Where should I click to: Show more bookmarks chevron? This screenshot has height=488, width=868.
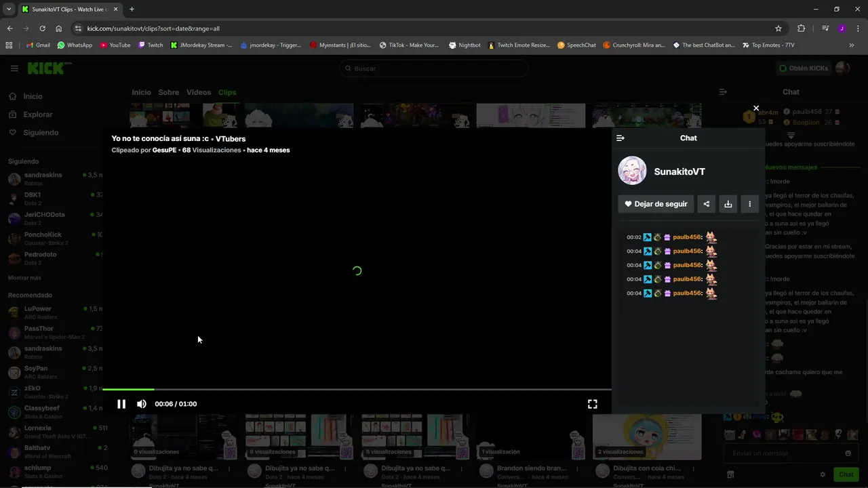click(x=852, y=45)
